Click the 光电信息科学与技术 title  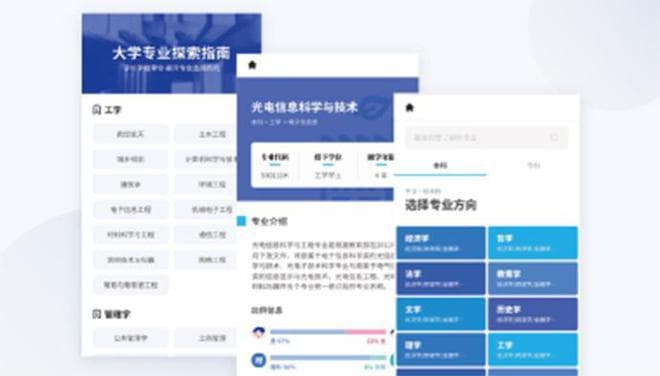coord(304,107)
